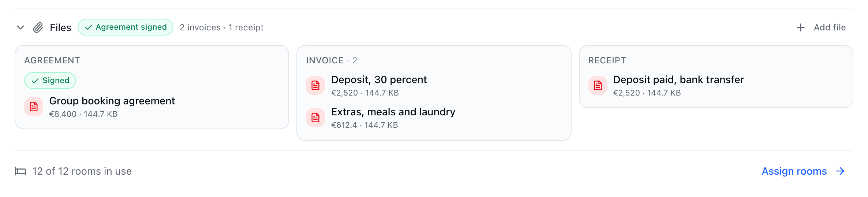Image resolution: width=868 pixels, height=197 pixels.
Task: Open Extras, meals and laundry file icon
Action: pos(315,118)
